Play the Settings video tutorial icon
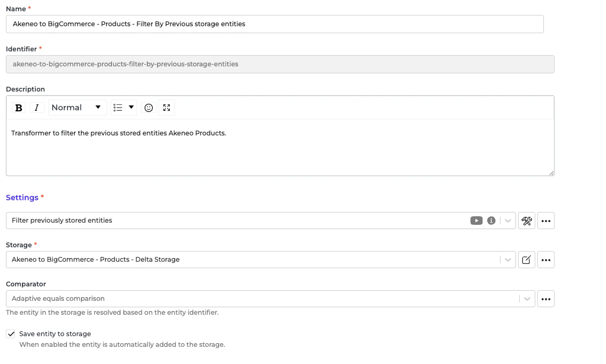The height and width of the screenshot is (364, 606). 476,221
